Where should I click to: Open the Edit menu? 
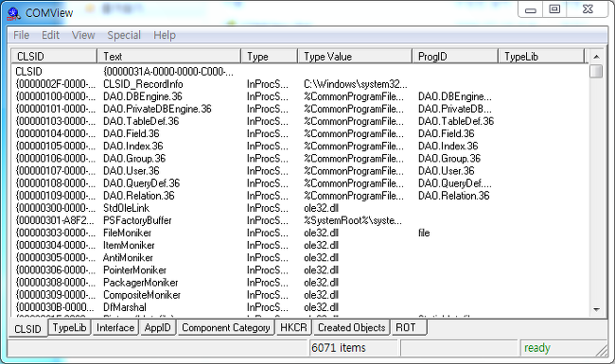(50, 35)
